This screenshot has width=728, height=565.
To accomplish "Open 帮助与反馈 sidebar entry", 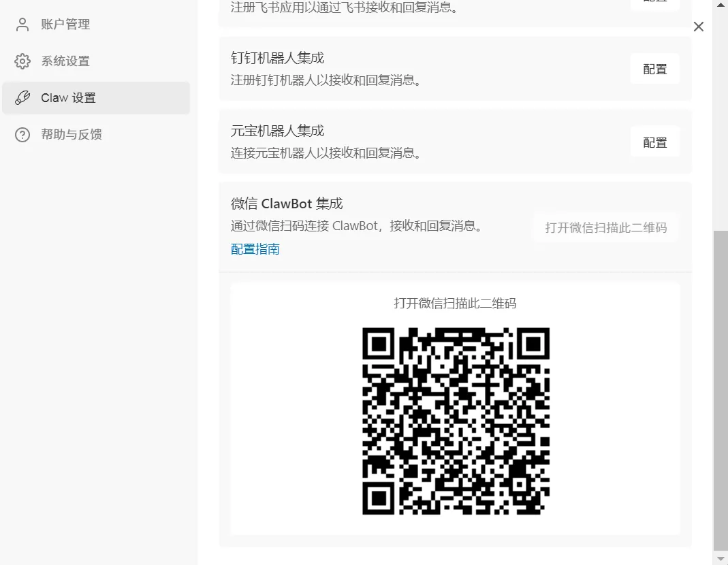I will coord(96,135).
